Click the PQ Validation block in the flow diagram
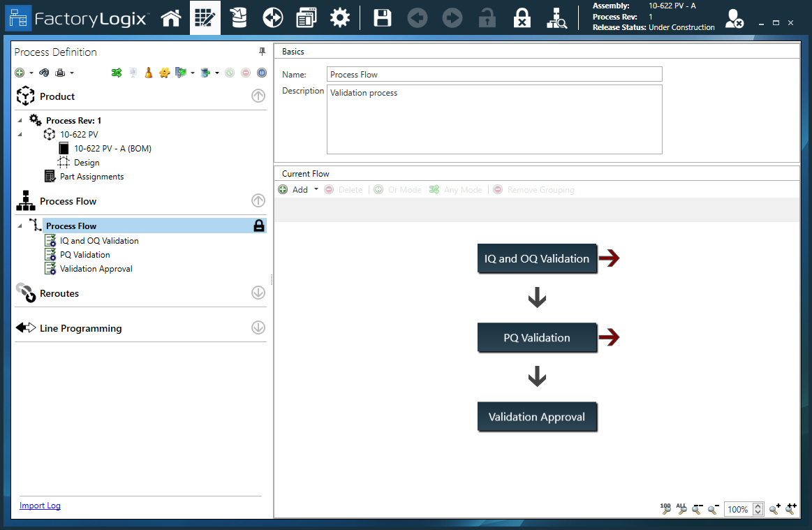 click(537, 337)
